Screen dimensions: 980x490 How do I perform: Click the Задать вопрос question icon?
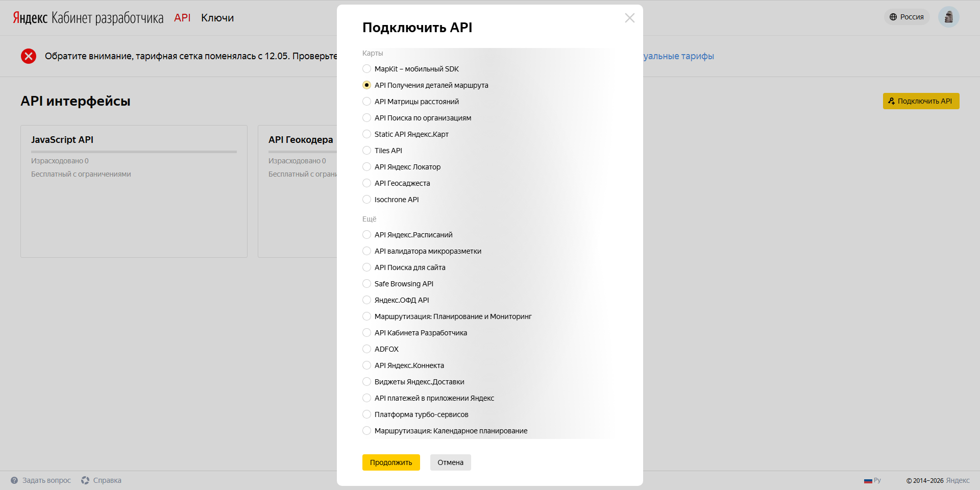14,480
